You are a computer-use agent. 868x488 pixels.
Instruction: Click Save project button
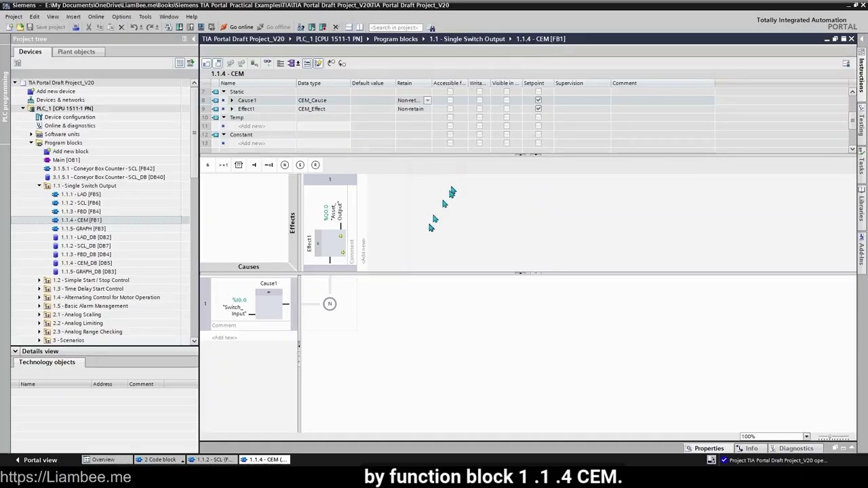click(45, 27)
